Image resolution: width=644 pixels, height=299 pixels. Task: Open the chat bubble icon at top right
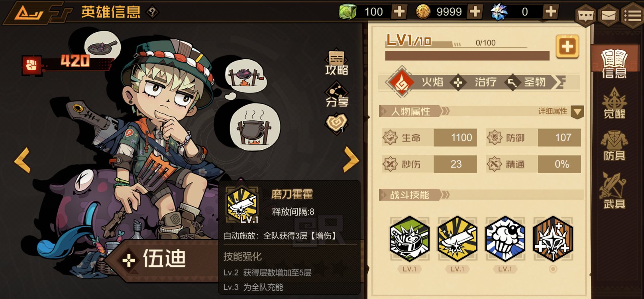585,15
